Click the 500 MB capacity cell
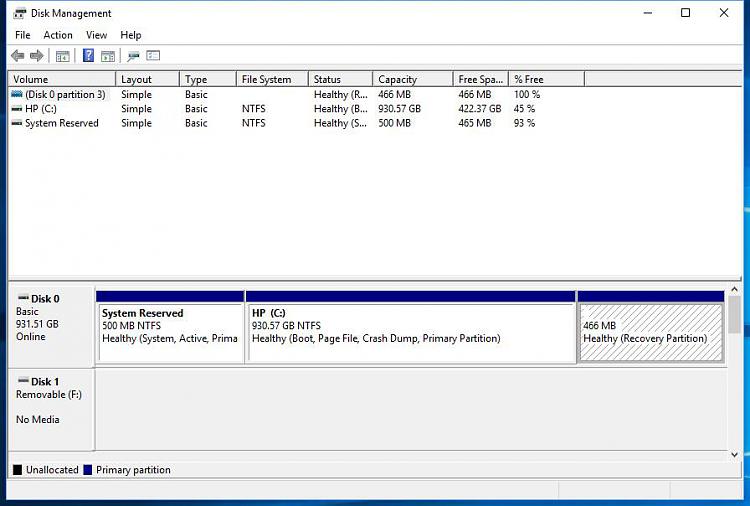This screenshot has height=506, width=750. (x=394, y=123)
